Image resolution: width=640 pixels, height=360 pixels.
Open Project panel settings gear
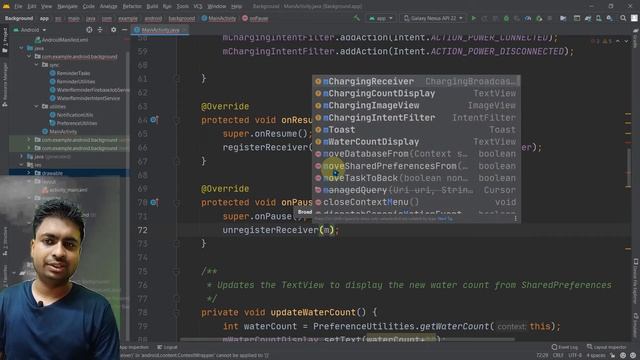coord(113,30)
